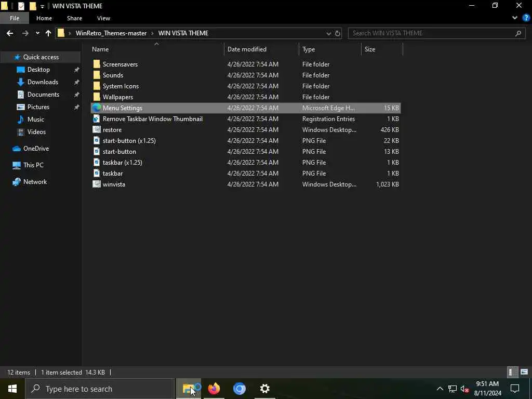Select the Wallpapers folder icon

(97, 97)
